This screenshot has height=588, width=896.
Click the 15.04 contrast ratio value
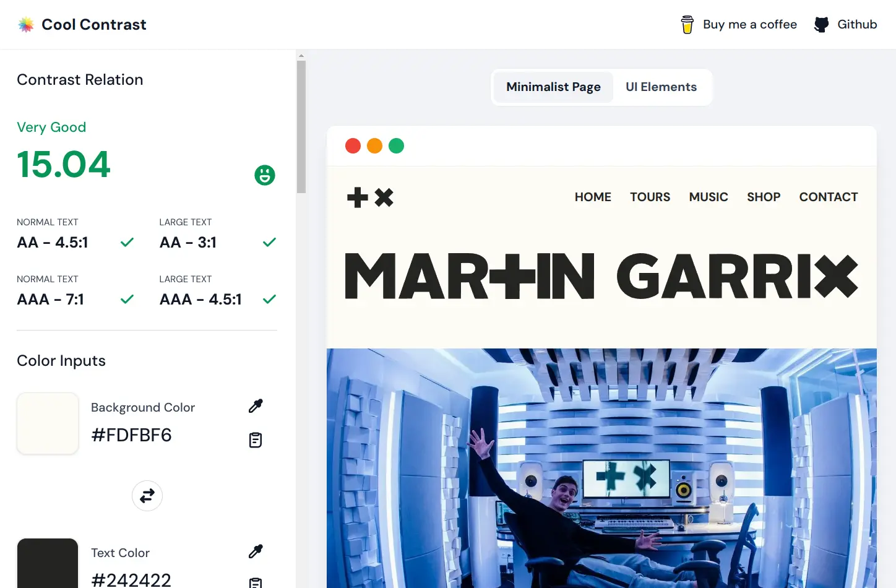click(64, 165)
